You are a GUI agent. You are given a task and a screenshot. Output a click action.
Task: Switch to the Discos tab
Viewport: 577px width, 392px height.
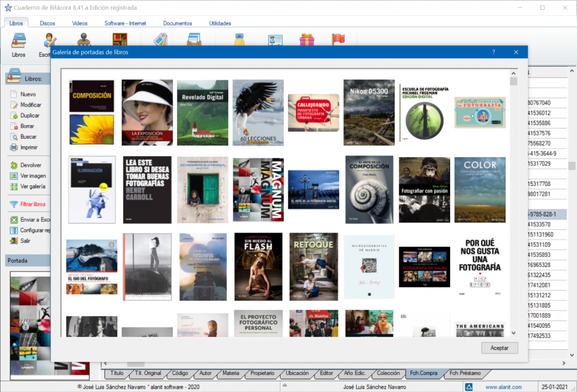47,23
